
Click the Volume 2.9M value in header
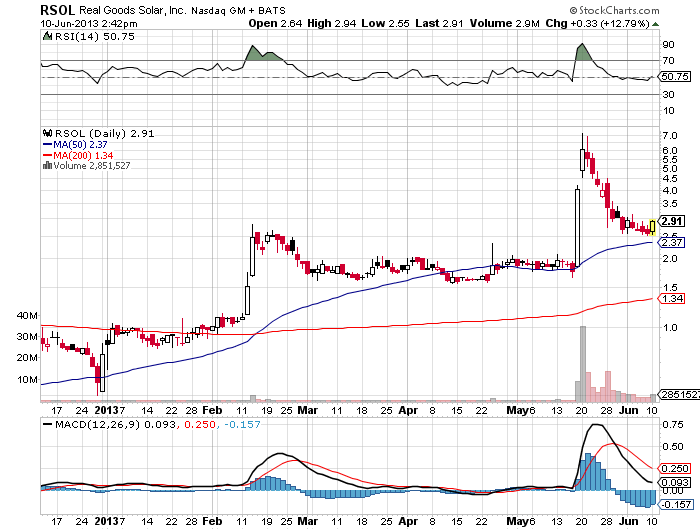504,23
